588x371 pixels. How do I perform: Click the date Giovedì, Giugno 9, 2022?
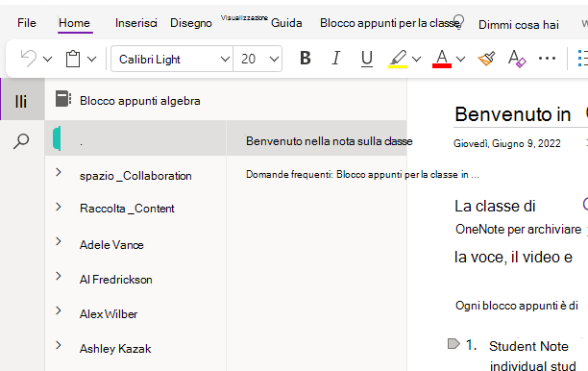click(x=507, y=143)
